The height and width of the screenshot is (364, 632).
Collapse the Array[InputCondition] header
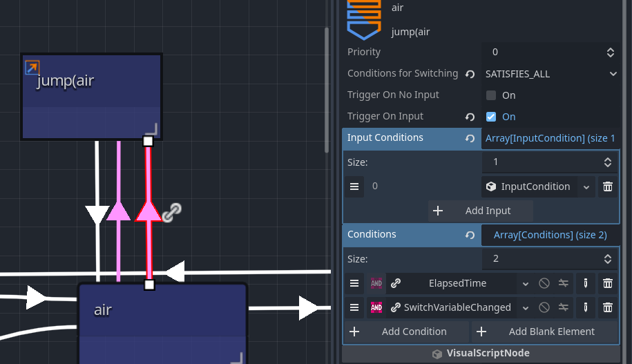coord(550,138)
